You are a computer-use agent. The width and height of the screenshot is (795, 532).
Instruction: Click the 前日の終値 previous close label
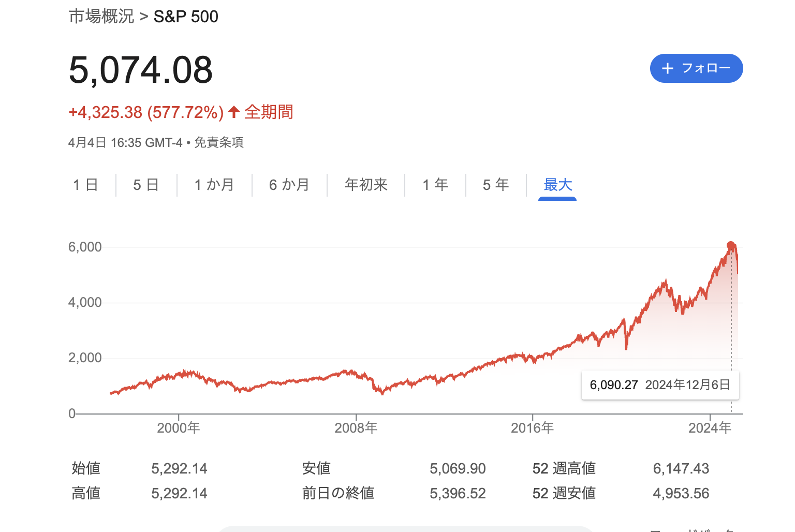click(338, 493)
